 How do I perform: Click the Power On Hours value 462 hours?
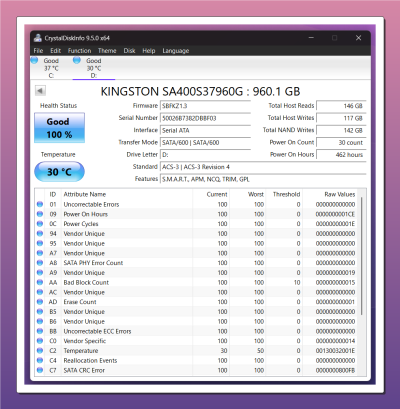click(x=341, y=155)
